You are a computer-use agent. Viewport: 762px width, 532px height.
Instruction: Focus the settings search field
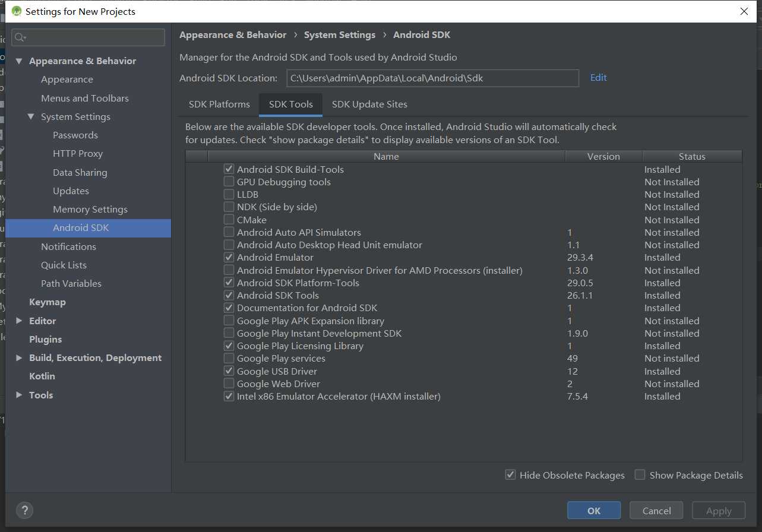[x=88, y=37]
